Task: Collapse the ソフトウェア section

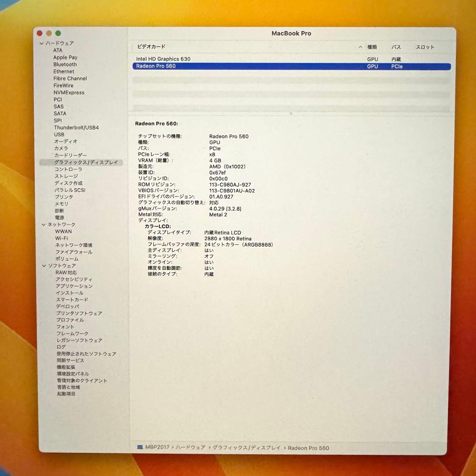Action: click(x=44, y=265)
